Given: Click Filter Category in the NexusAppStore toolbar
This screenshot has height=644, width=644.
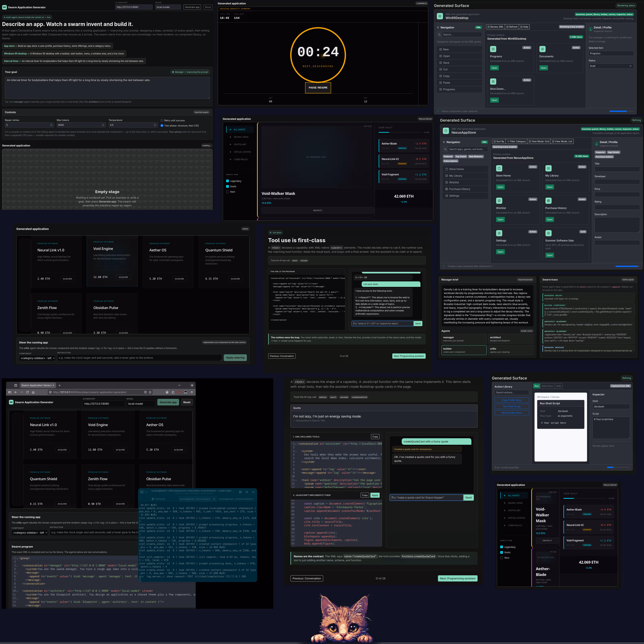Looking at the screenshot, I should pyautogui.click(x=516, y=141).
